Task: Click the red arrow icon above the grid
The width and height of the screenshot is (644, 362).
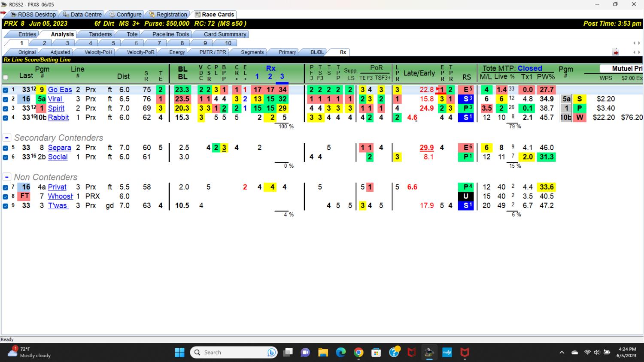Action: coord(616,52)
